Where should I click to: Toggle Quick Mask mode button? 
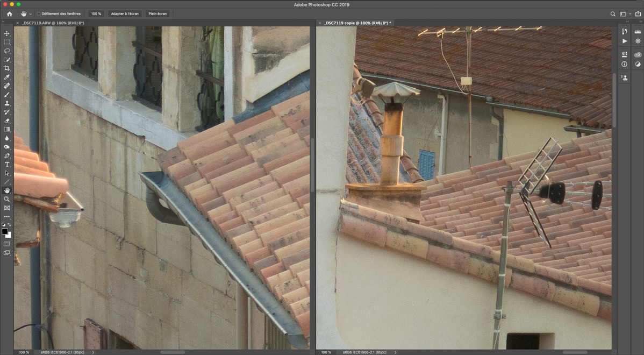click(x=7, y=244)
